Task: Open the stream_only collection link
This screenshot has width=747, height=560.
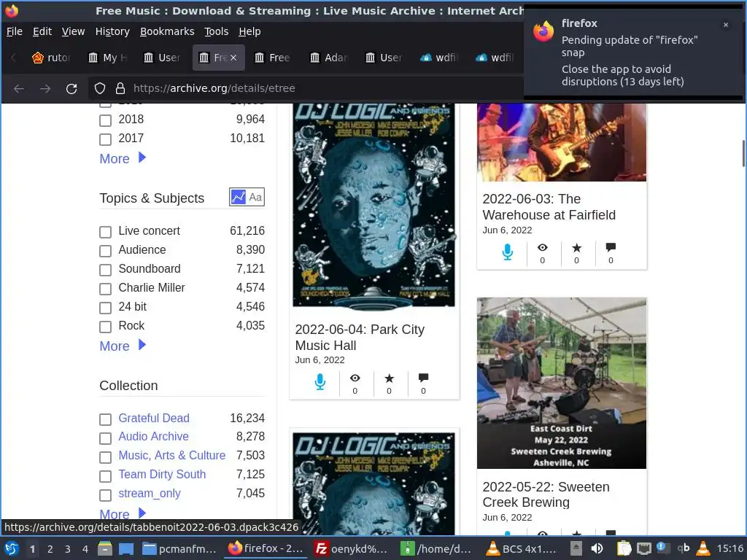Action: [x=150, y=494]
